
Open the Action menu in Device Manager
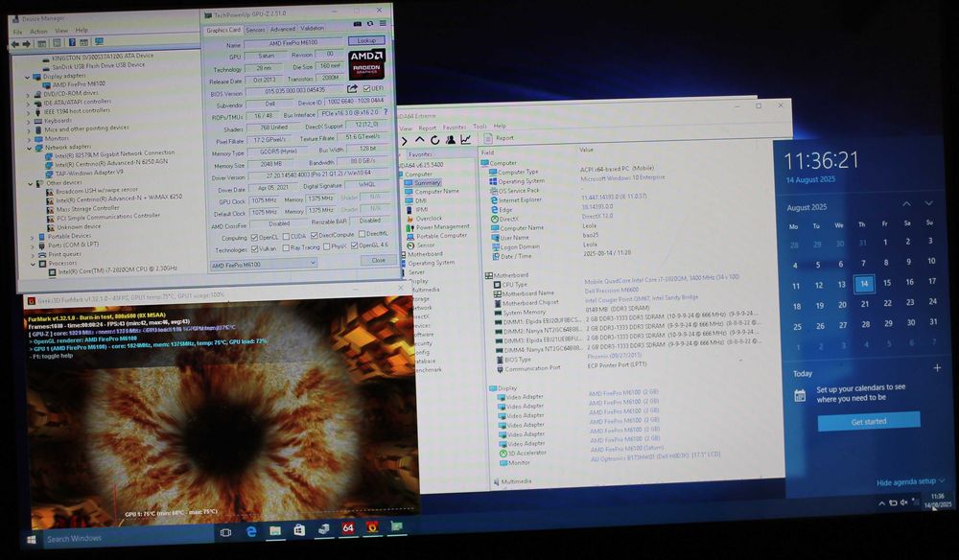[x=38, y=32]
